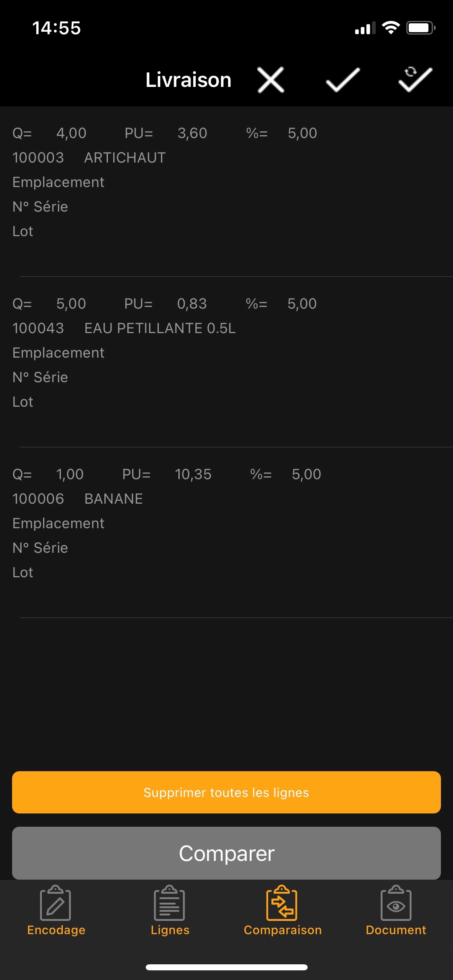Tap the Livraison header title
The height and width of the screenshot is (980, 453).
click(188, 80)
